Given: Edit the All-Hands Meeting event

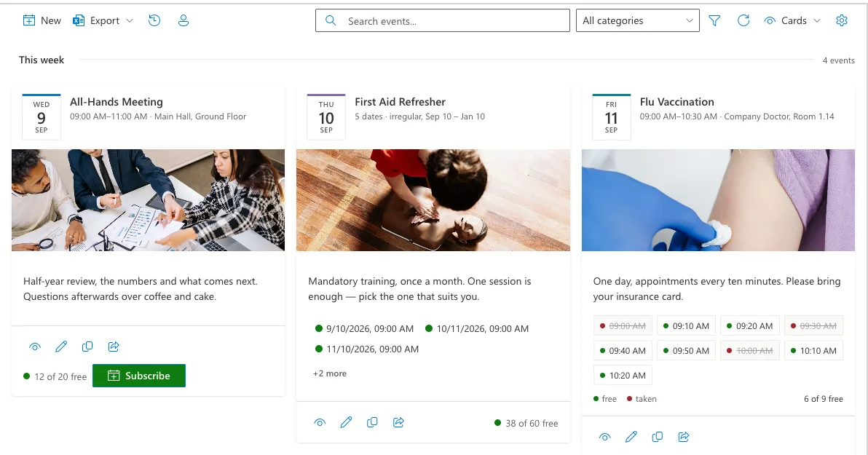Looking at the screenshot, I should (x=61, y=347).
